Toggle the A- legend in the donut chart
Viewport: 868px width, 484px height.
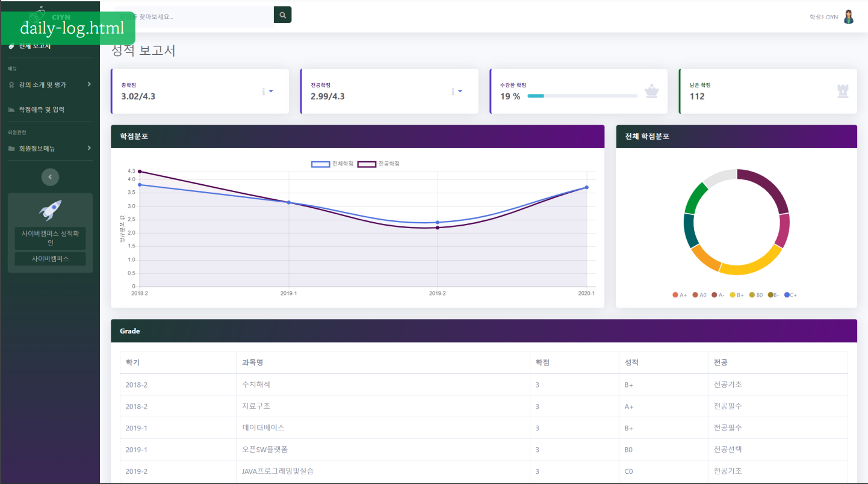pyautogui.click(x=718, y=295)
